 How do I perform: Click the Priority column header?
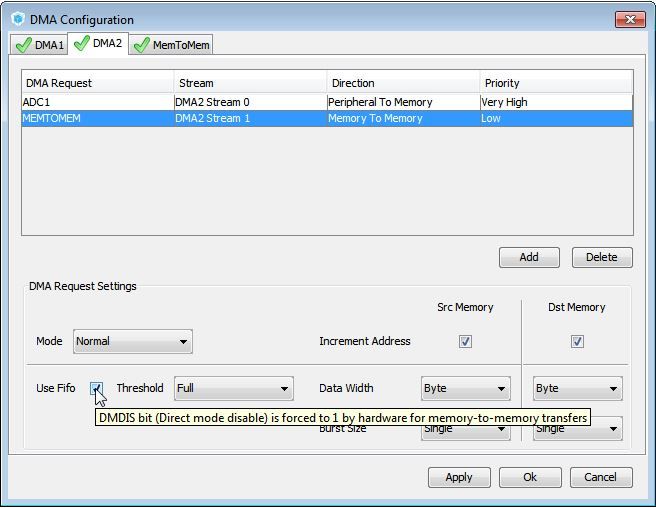pos(556,83)
